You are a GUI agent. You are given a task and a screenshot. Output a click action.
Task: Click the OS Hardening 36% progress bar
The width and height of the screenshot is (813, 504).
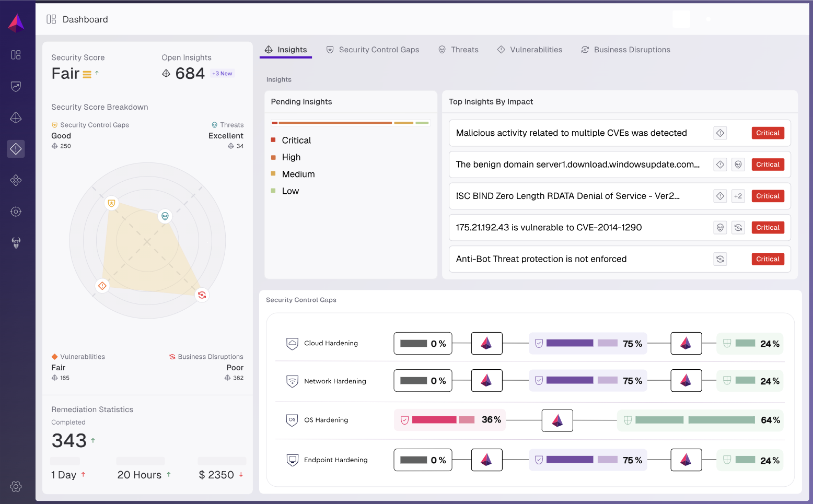point(450,420)
